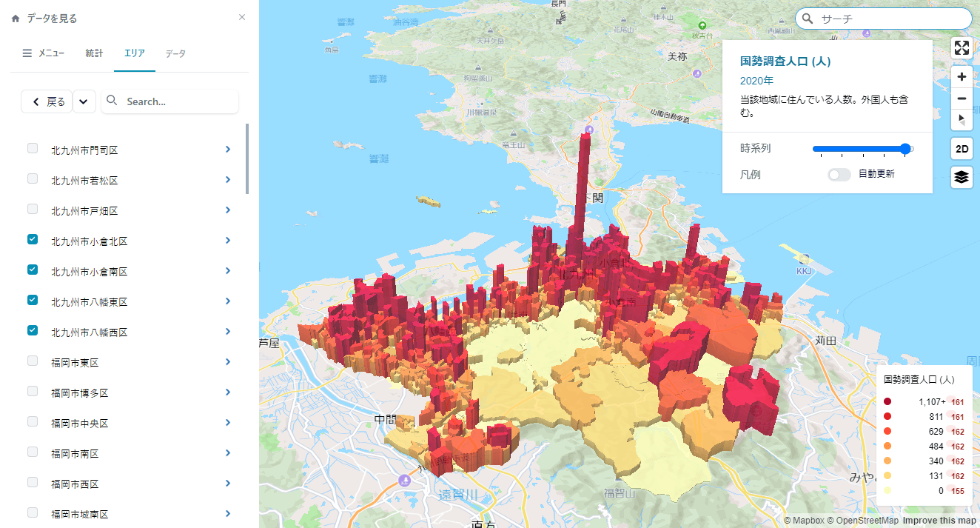Enter fullscreen map view

point(961,48)
